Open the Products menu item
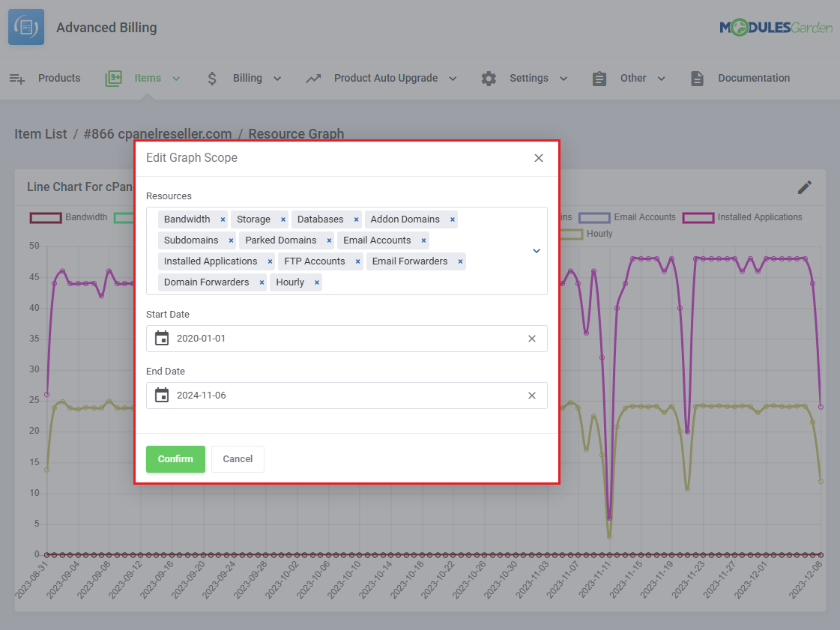The image size is (840, 630). point(59,78)
